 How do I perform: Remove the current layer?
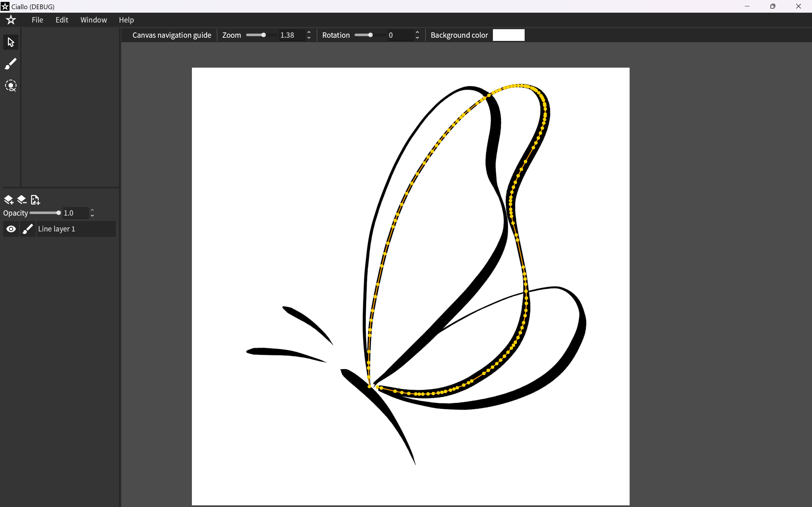pyautogui.click(x=22, y=199)
